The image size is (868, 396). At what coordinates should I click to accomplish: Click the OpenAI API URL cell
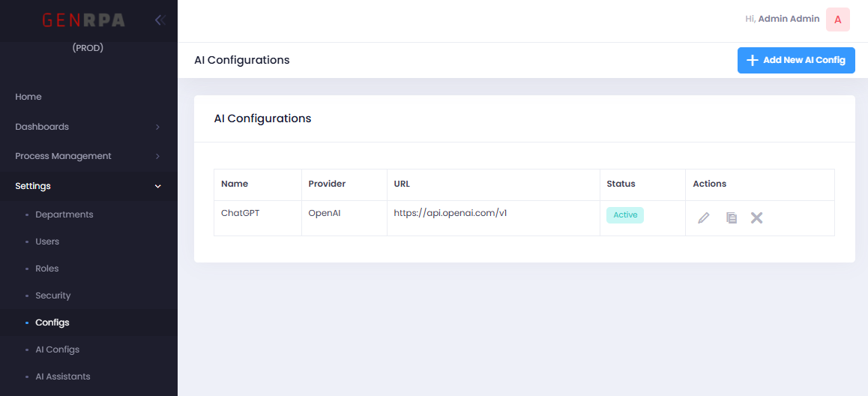coord(450,213)
